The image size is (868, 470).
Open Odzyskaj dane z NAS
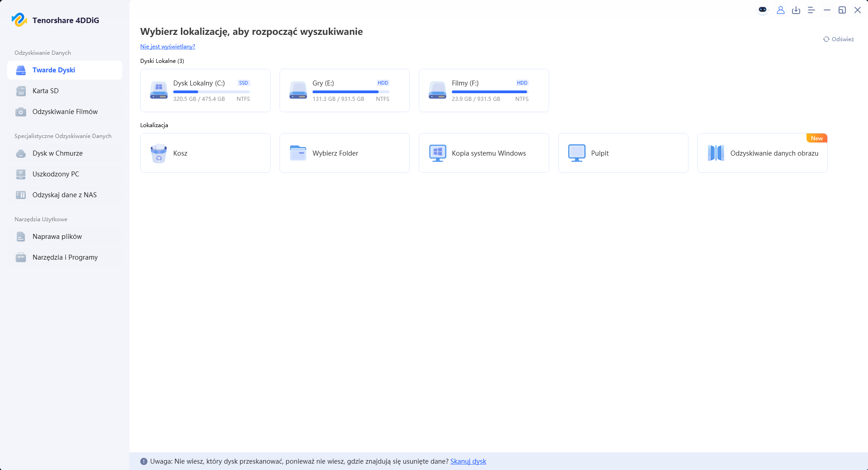click(65, 195)
